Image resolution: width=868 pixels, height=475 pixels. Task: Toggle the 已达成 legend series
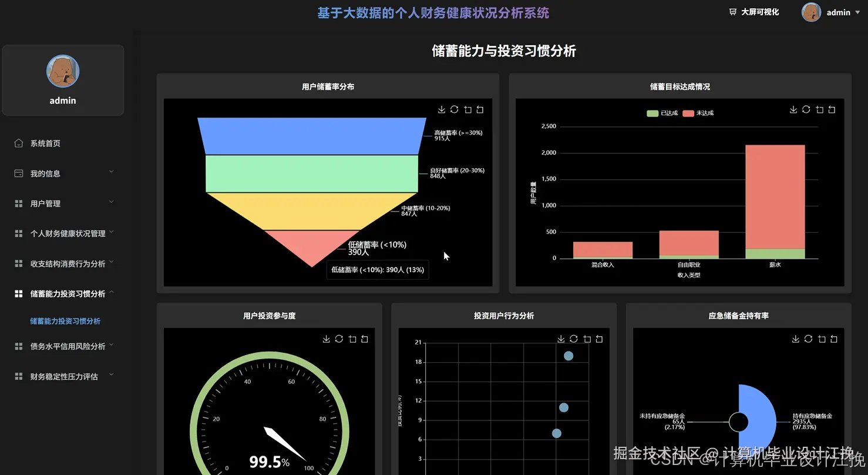tap(662, 113)
